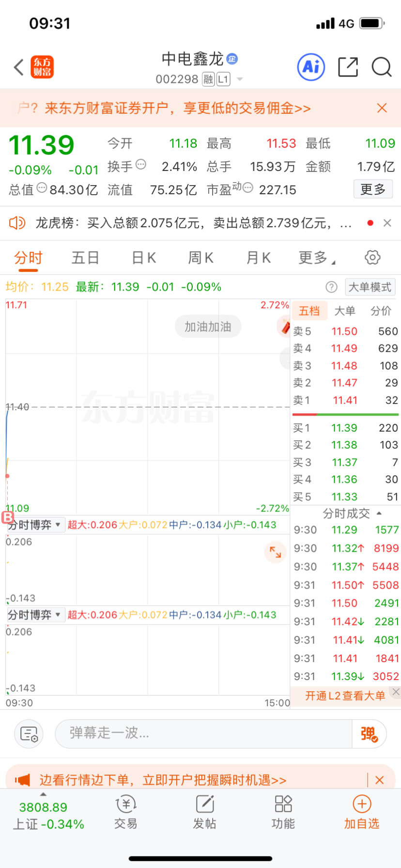Tap the 卖4 price 11.49 row
The image size is (401, 868).
click(x=345, y=348)
